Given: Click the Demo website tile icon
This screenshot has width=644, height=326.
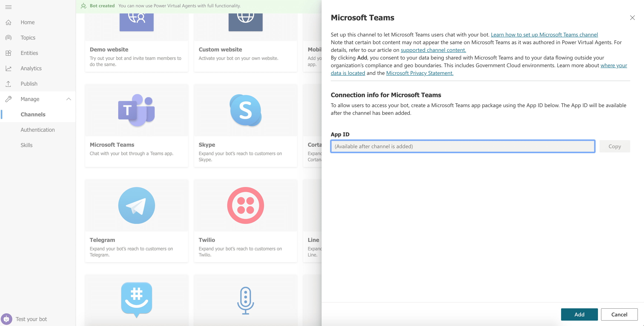Looking at the screenshot, I should coord(136,22).
